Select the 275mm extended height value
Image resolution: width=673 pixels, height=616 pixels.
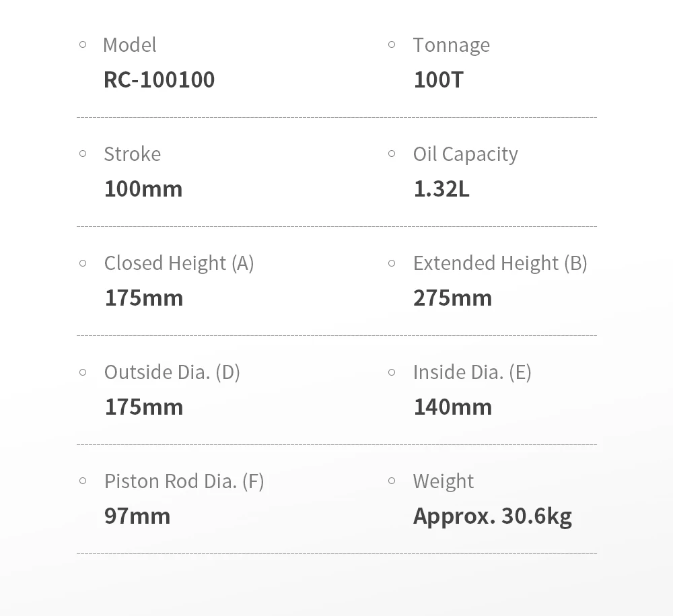tap(452, 298)
